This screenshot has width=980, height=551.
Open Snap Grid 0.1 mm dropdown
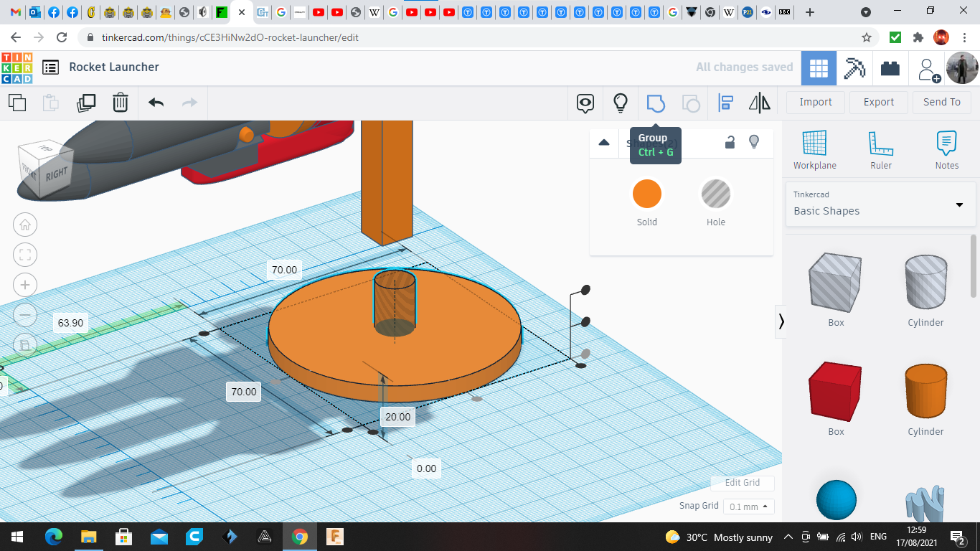pos(748,507)
